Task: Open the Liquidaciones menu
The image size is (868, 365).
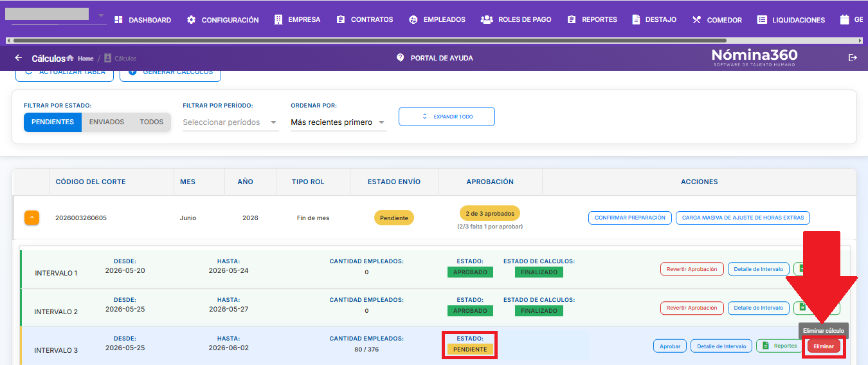Action: click(x=791, y=20)
